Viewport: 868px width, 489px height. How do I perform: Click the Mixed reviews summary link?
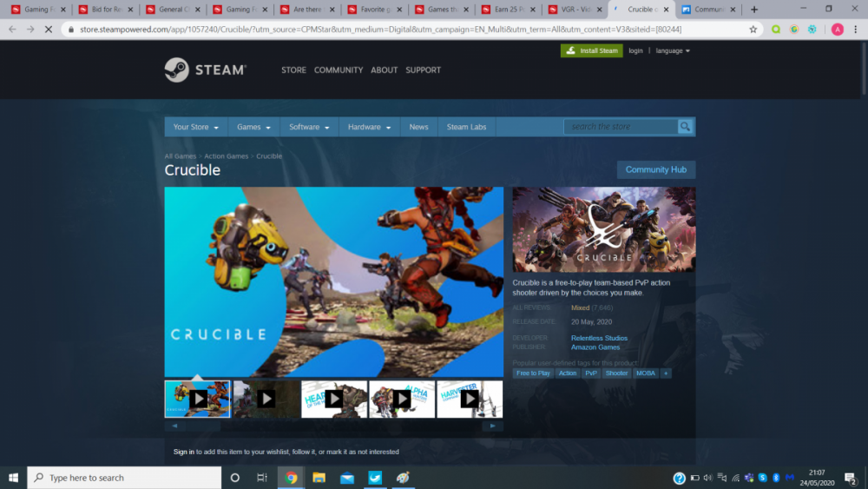580,307
